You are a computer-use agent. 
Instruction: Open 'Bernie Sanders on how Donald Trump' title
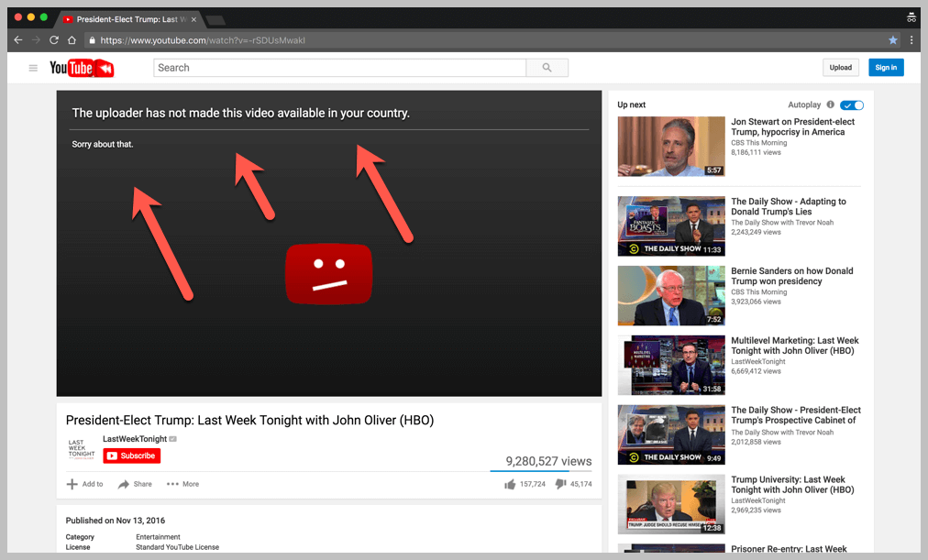click(x=792, y=276)
